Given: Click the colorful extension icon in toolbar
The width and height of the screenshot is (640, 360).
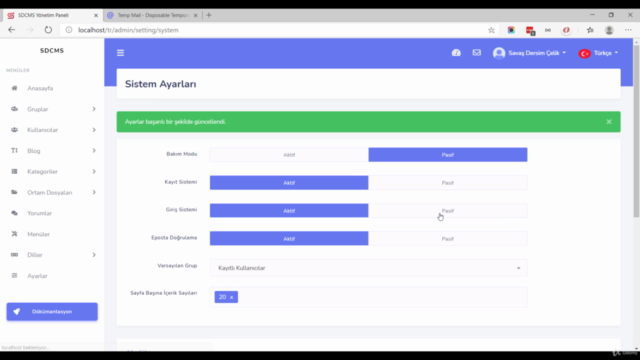Looking at the screenshot, I should 511,30.
